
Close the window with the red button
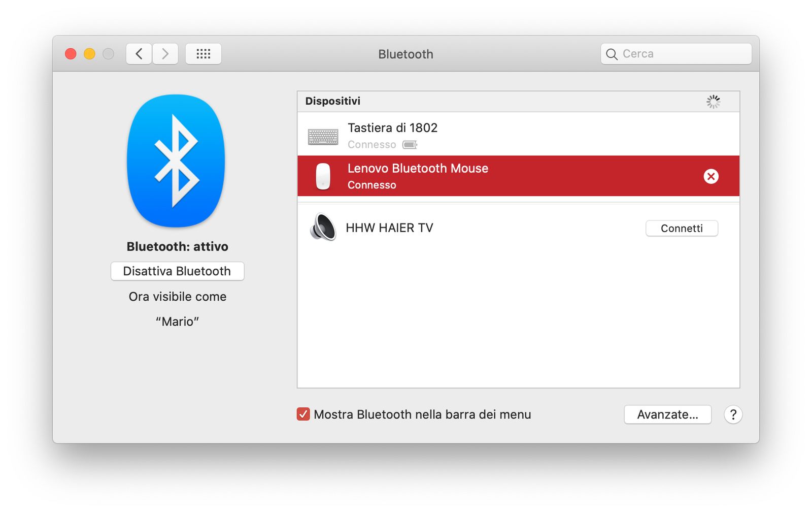71,54
